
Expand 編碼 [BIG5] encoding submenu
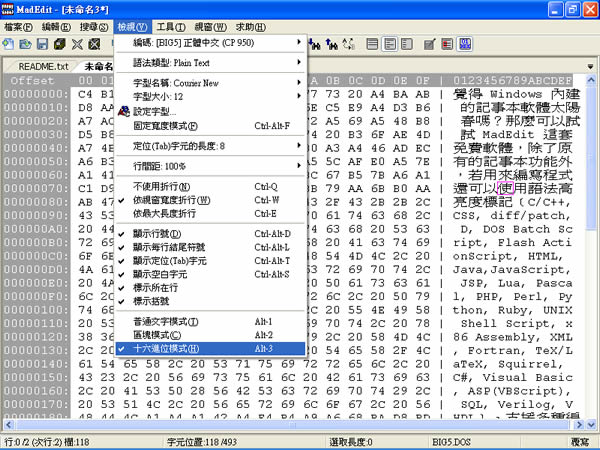[x=210, y=42]
